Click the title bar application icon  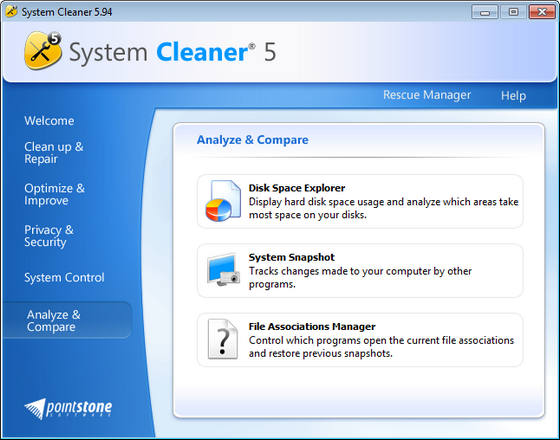coord(11,11)
